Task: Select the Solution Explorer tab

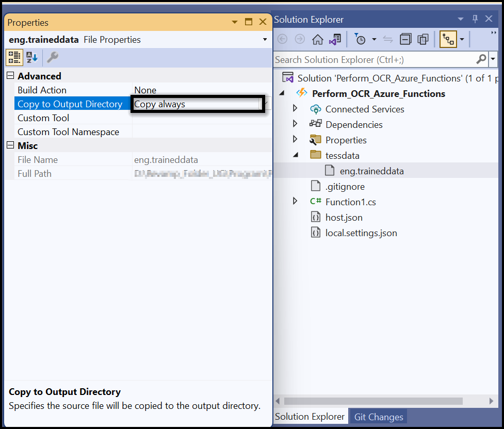Action: coord(310,416)
